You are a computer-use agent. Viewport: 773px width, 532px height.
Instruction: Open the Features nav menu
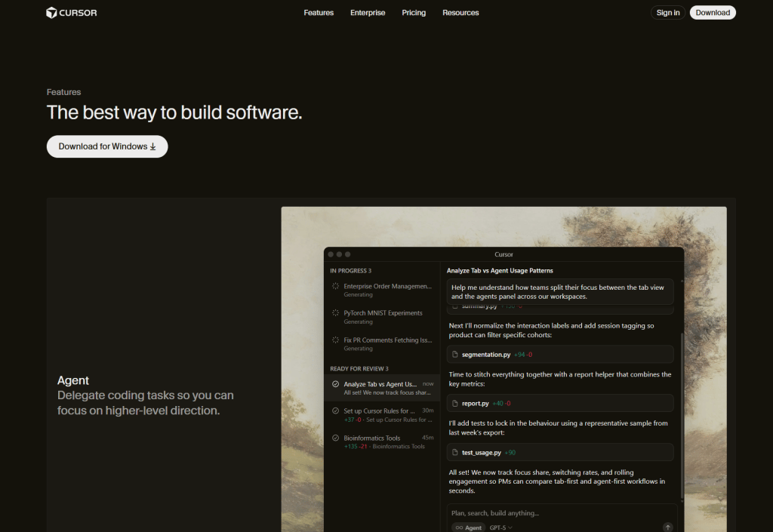tap(319, 13)
